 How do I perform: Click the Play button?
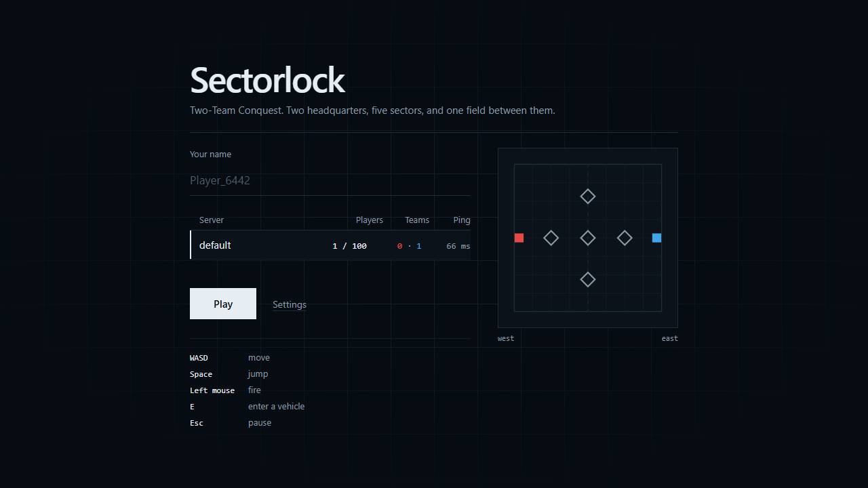click(223, 304)
